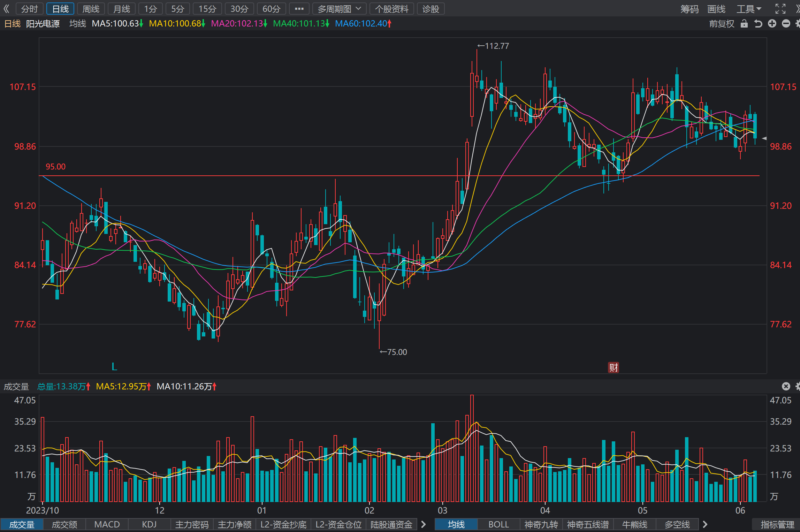Select 主力净额 indicator tab
The width and height of the screenshot is (800, 532).
tap(235, 525)
